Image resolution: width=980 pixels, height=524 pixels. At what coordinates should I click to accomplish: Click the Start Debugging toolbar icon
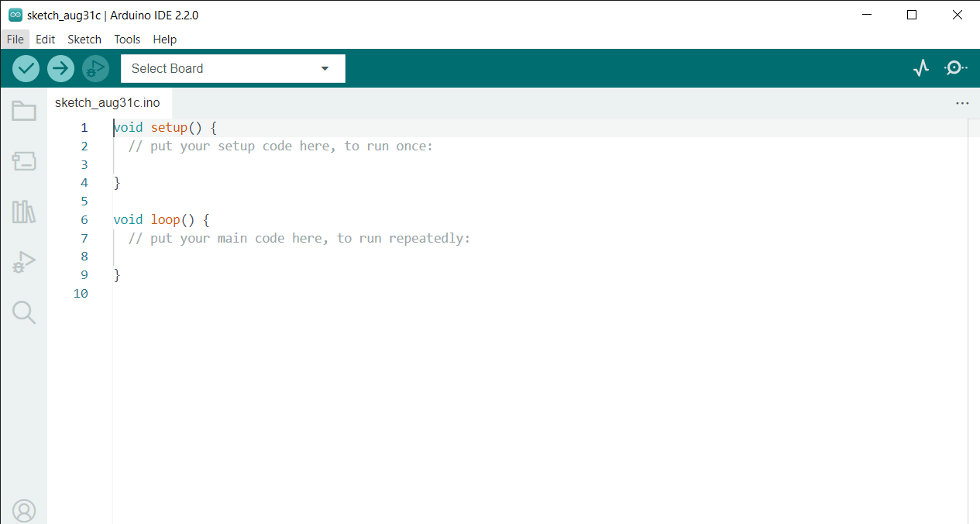point(95,68)
